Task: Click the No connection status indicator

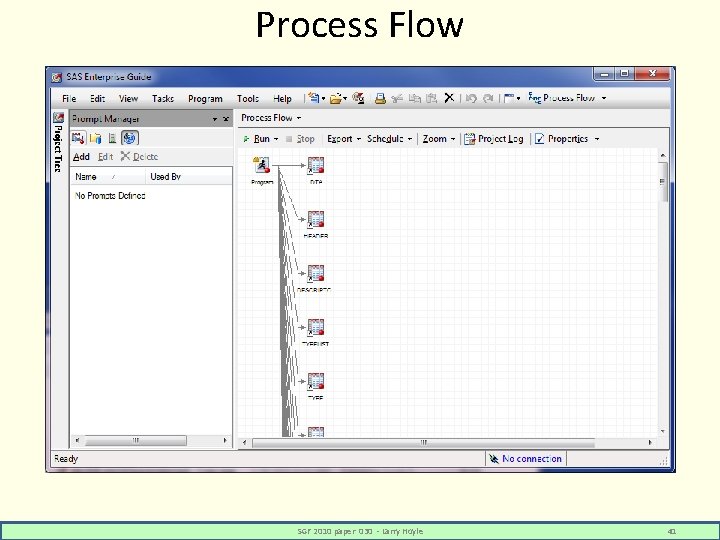Action: (525, 459)
